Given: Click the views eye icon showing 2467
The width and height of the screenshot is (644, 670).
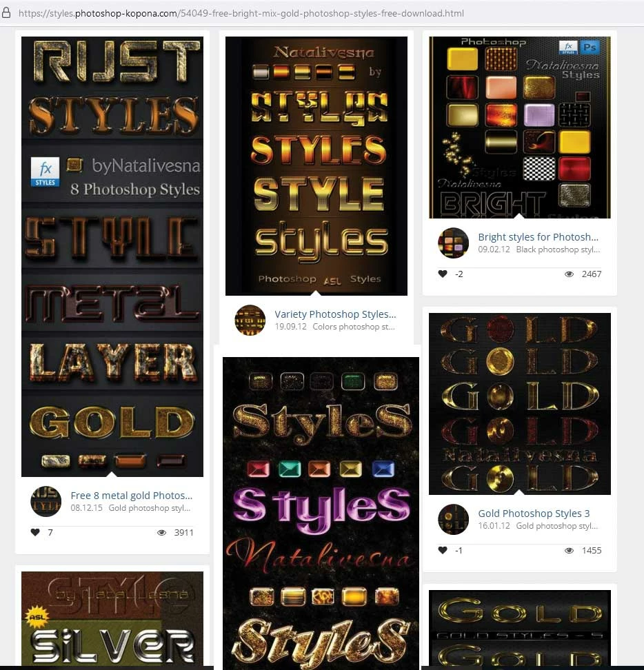Looking at the screenshot, I should pos(570,274).
